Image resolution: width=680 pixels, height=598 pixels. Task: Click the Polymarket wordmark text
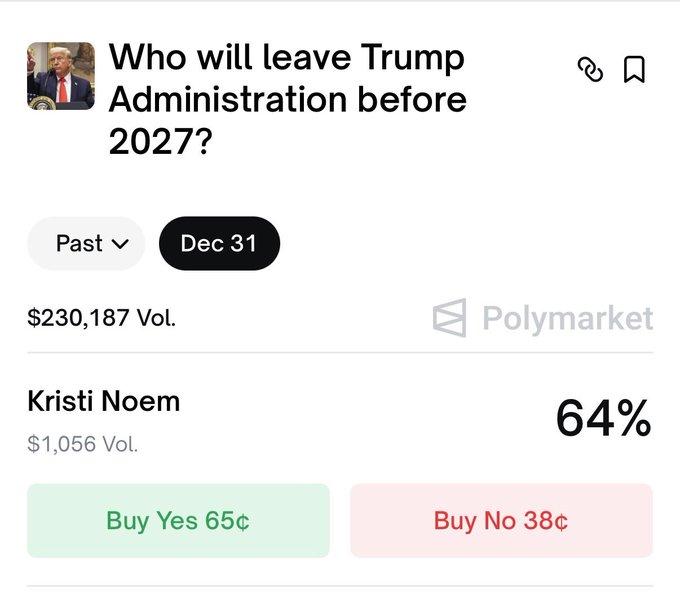point(567,319)
